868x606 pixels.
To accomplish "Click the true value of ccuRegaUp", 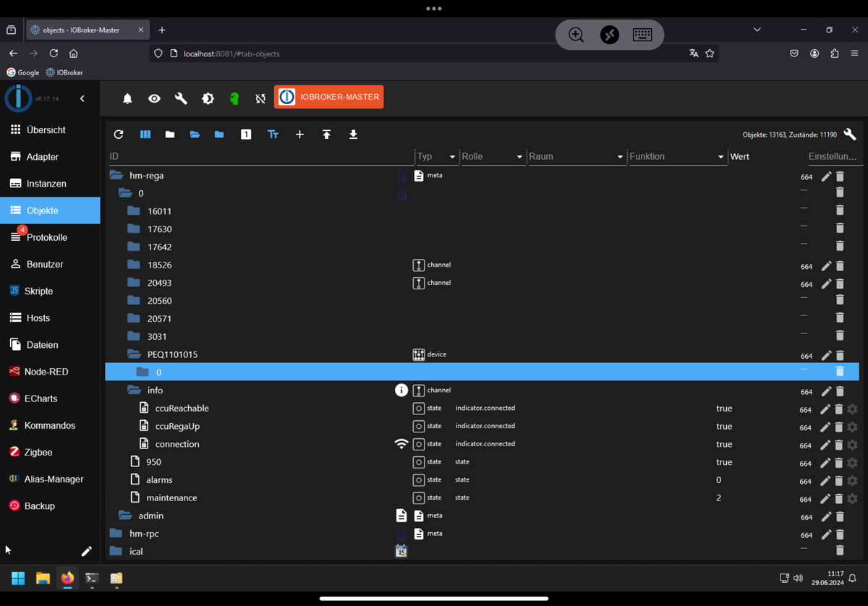I will point(724,426).
